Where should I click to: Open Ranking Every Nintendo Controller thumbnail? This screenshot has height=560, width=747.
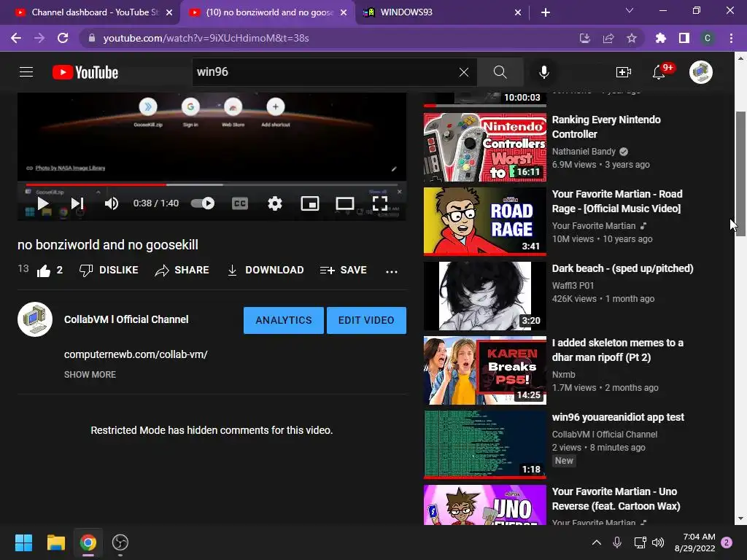coord(485,147)
